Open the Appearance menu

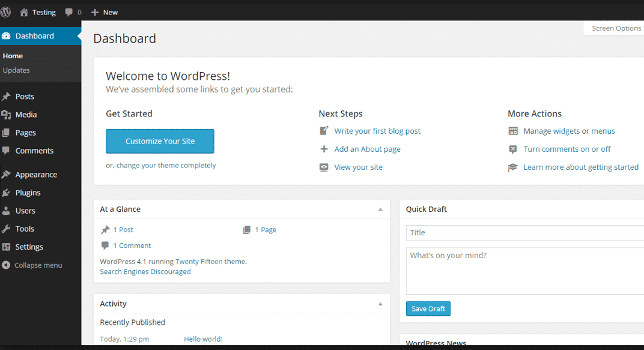coord(36,174)
